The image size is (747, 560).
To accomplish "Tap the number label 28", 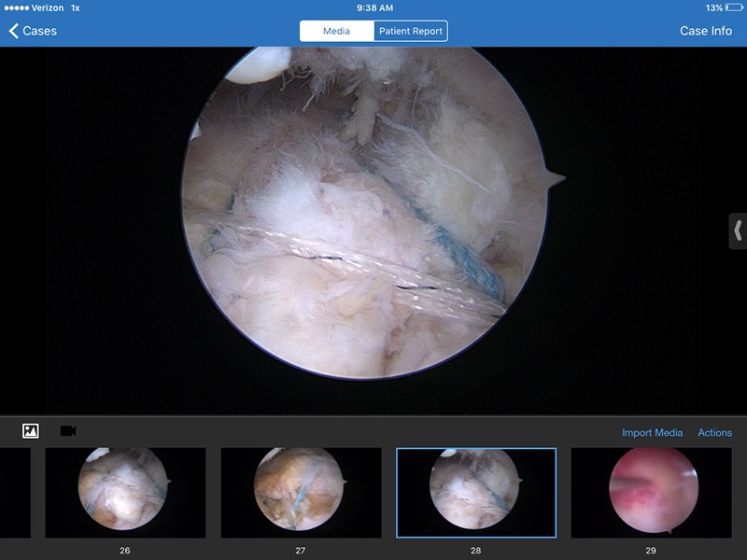I will click(476, 551).
